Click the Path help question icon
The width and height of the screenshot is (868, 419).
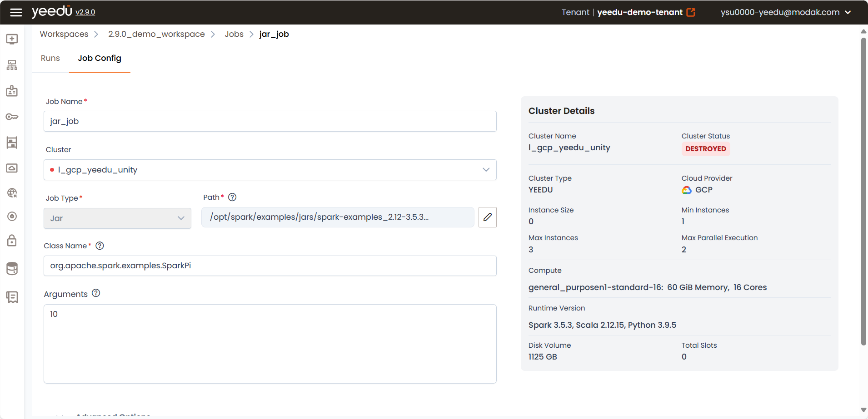click(x=232, y=197)
